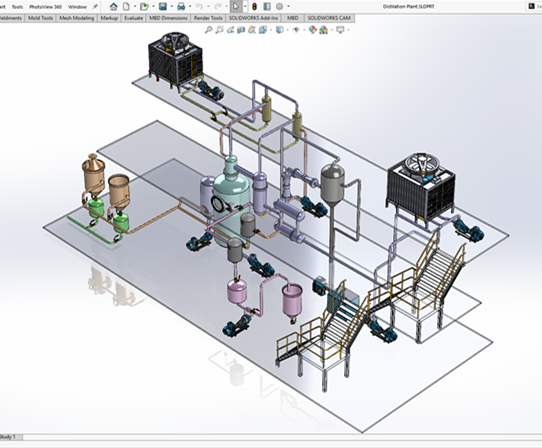Switch to the MBD tab

coord(293,18)
